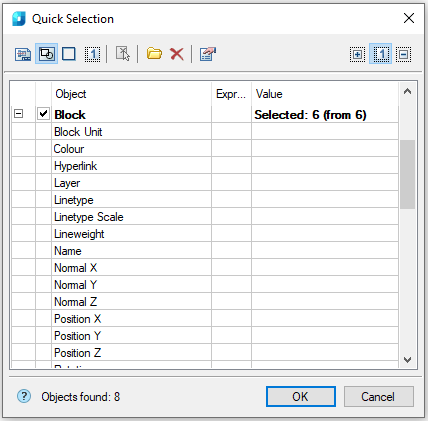Viewport: 429px width, 421px height.
Task: Click the dotted-box minus icon
Action: (403, 54)
